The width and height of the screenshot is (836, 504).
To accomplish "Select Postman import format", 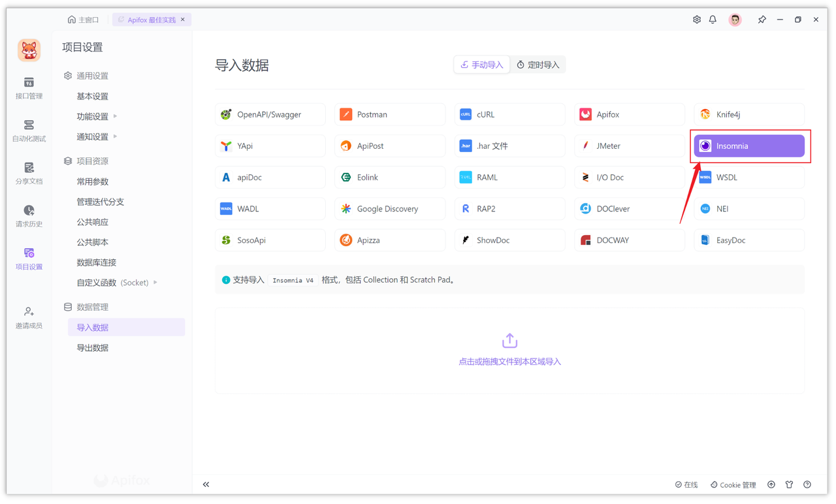I will tap(390, 114).
